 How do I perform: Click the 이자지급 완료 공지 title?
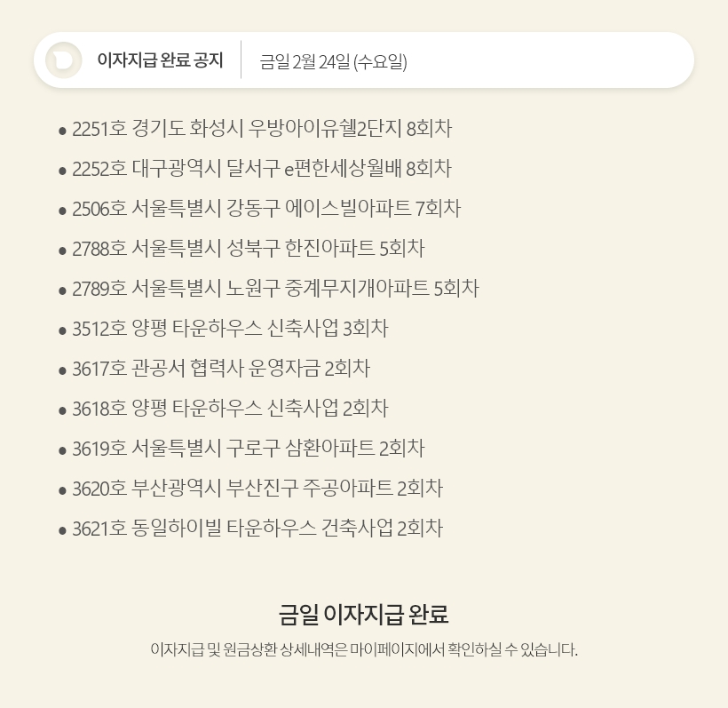[160, 60]
